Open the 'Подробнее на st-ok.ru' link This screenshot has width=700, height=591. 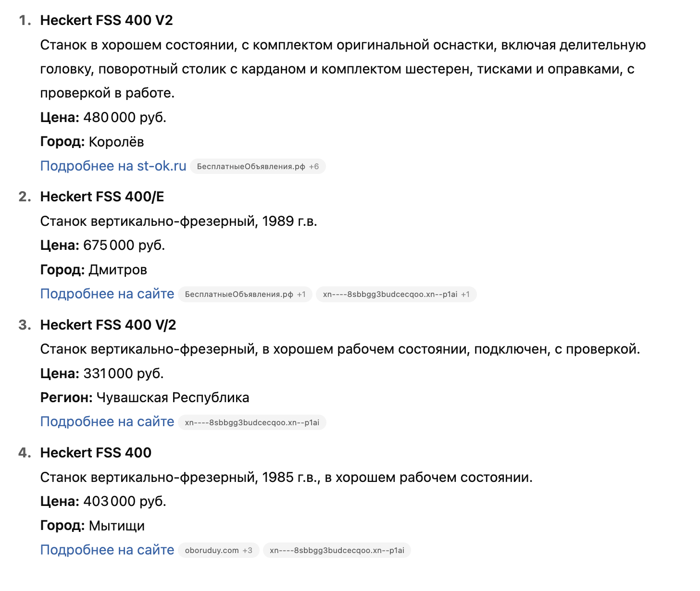[113, 166]
